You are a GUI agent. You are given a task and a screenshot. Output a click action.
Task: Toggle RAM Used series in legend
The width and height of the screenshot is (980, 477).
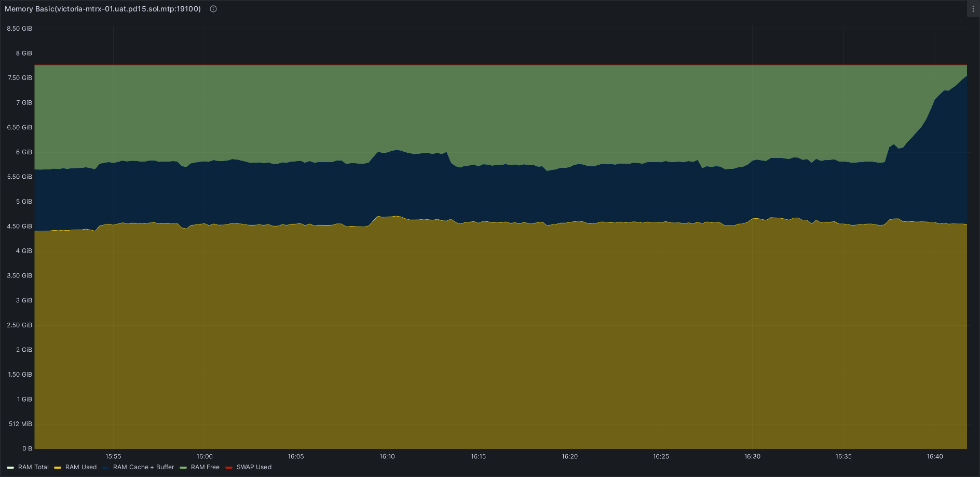[81, 467]
